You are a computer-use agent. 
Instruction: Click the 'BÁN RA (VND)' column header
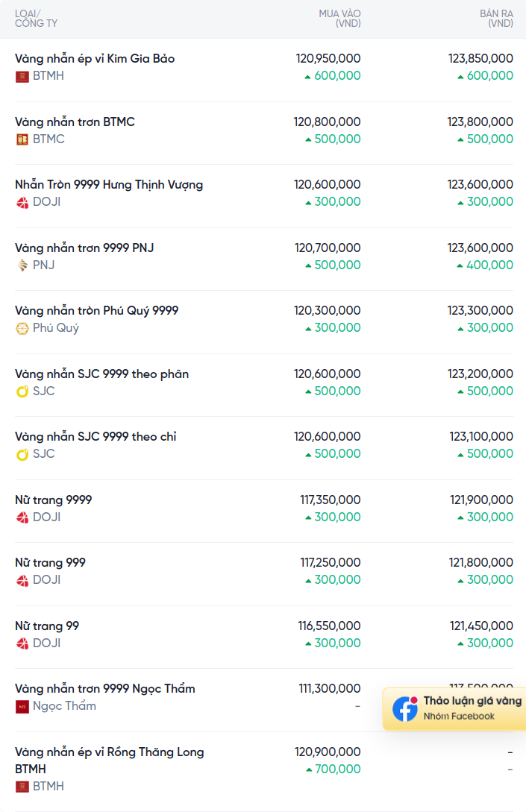(x=496, y=19)
